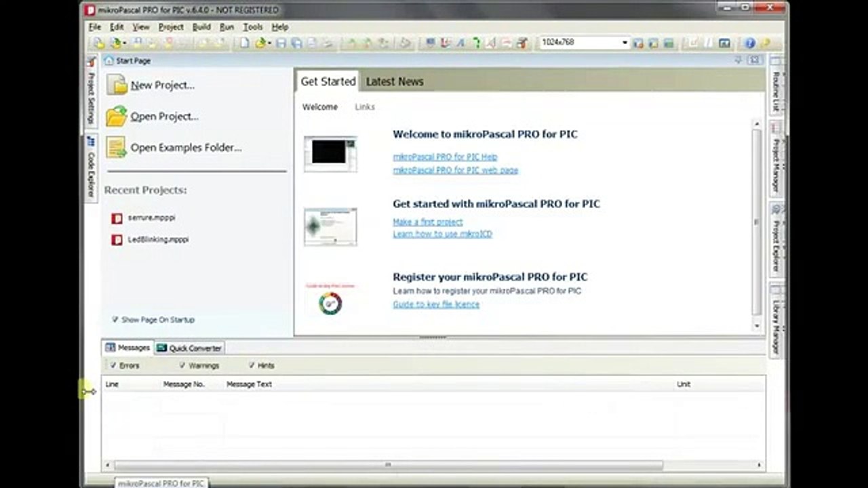Screen dimensions: 868x488
Task: Toggle the Show Page On Startup checkbox
Action: coord(115,319)
